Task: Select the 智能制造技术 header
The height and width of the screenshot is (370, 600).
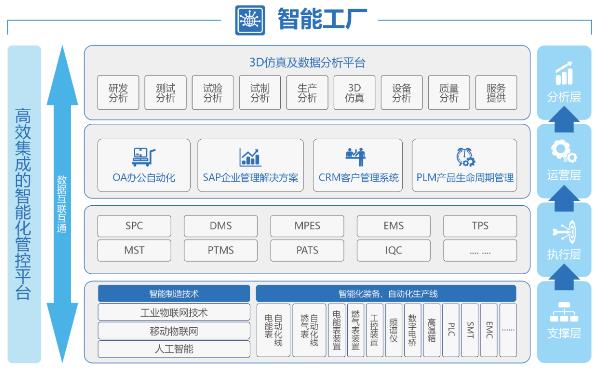Action: [174, 293]
